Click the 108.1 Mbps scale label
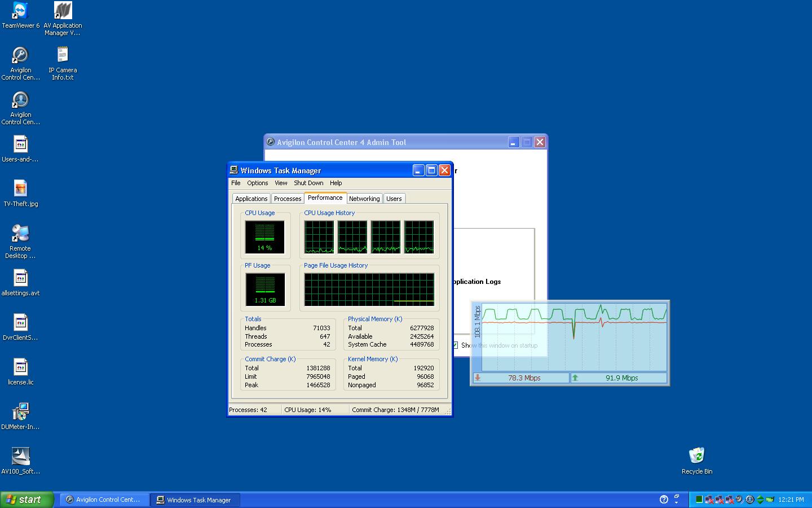Image resolution: width=812 pixels, height=508 pixels. 477,322
